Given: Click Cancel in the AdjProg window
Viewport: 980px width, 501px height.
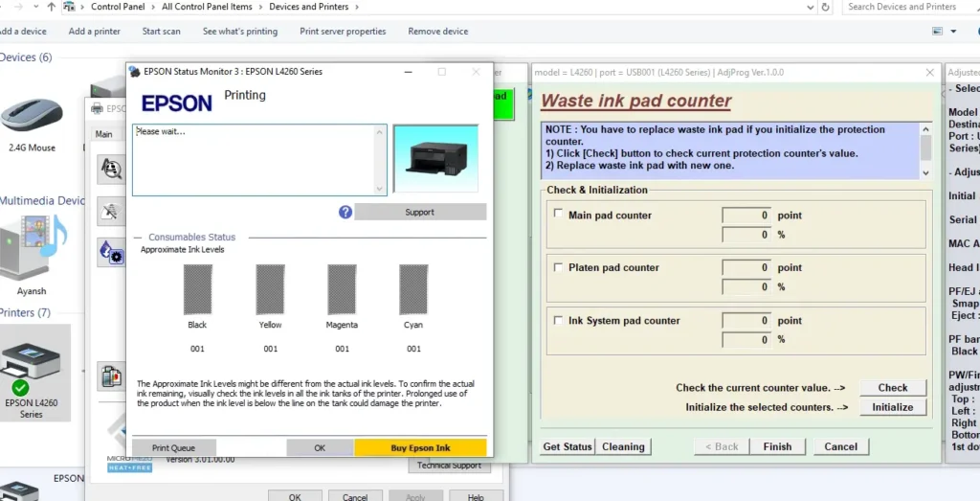Looking at the screenshot, I should tap(840, 446).
